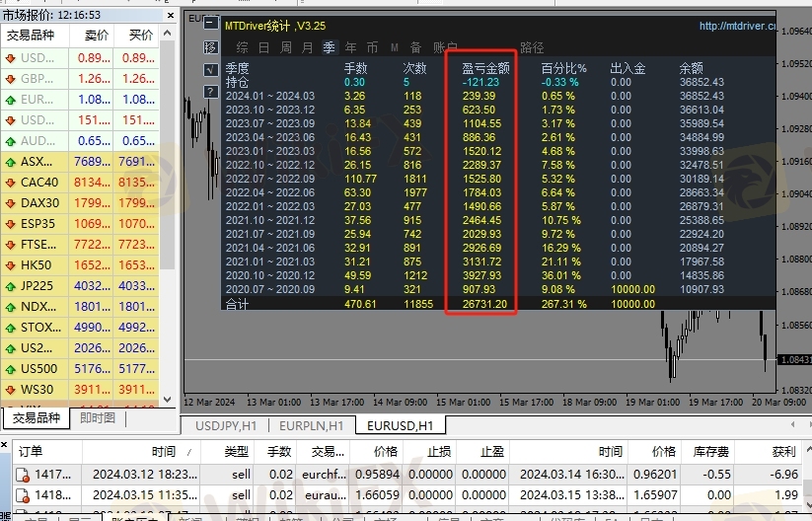Screen dimensions: 812x521
Task: Select the FTSE... symbol row
Action: coord(80,245)
